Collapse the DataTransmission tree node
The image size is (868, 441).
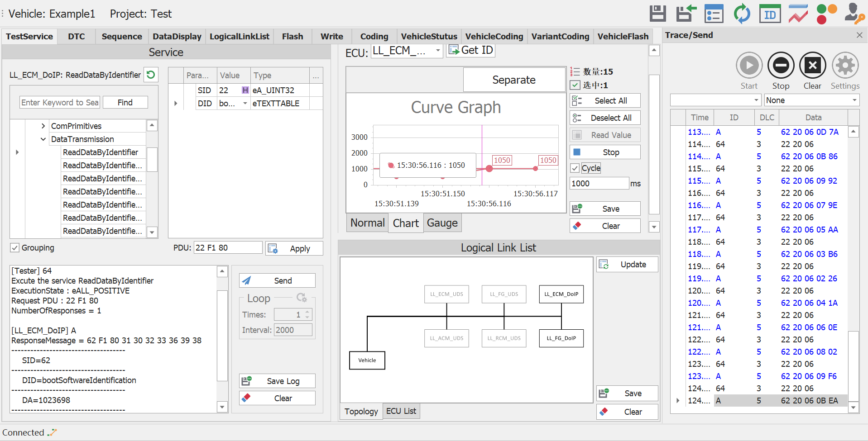[x=43, y=139]
